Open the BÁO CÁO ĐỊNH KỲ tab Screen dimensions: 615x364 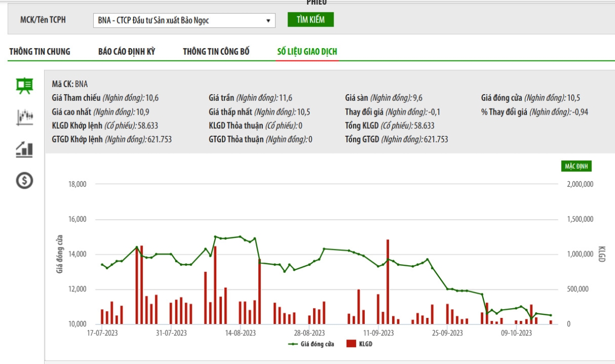click(127, 52)
